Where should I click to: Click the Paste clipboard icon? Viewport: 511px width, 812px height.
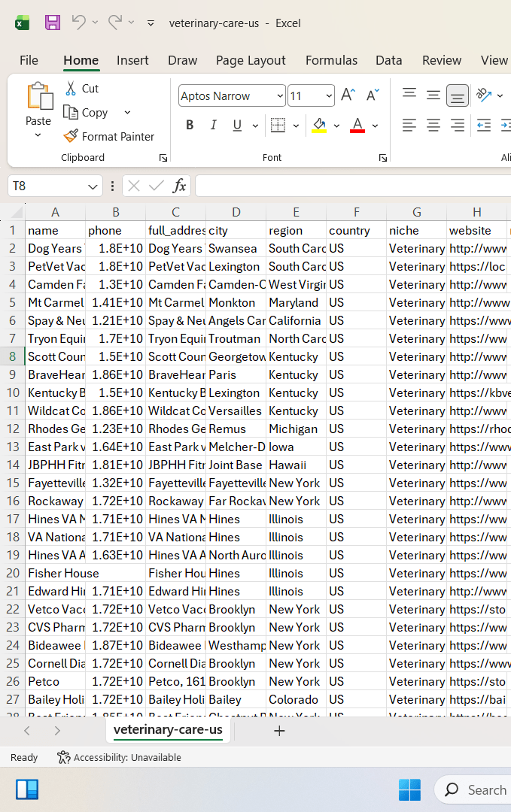pos(39,96)
